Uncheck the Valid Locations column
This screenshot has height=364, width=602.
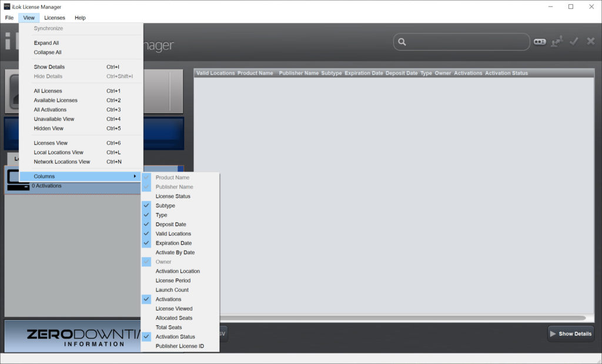click(x=146, y=234)
